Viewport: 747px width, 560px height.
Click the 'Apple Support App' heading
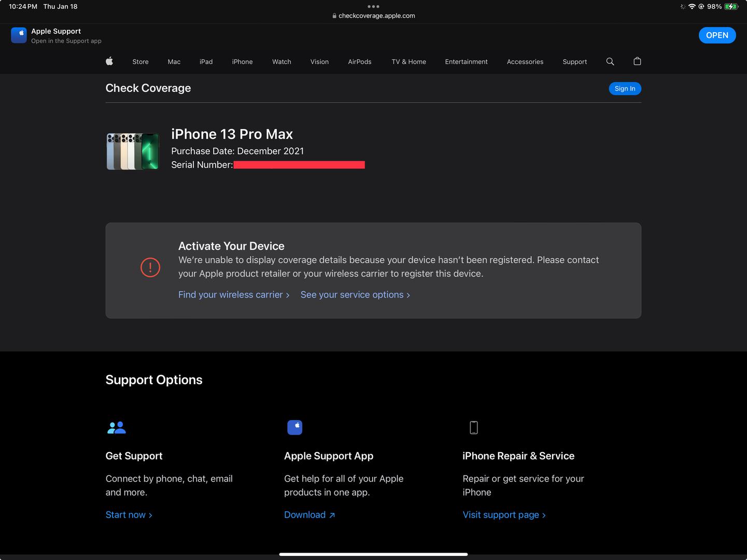[329, 456]
